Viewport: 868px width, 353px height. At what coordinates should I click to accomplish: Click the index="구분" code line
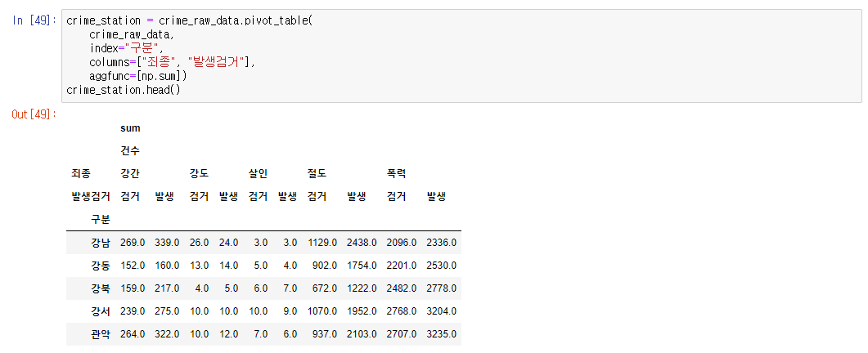[x=127, y=48]
